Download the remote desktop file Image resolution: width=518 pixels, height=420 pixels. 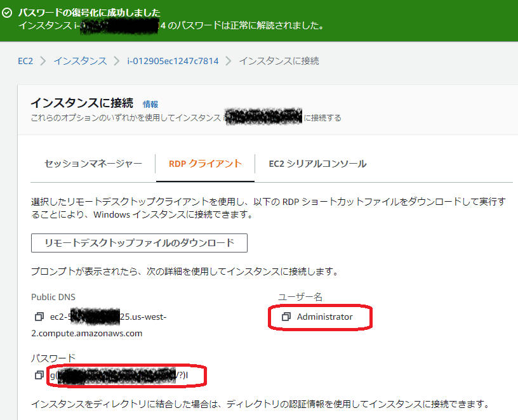[x=139, y=243]
